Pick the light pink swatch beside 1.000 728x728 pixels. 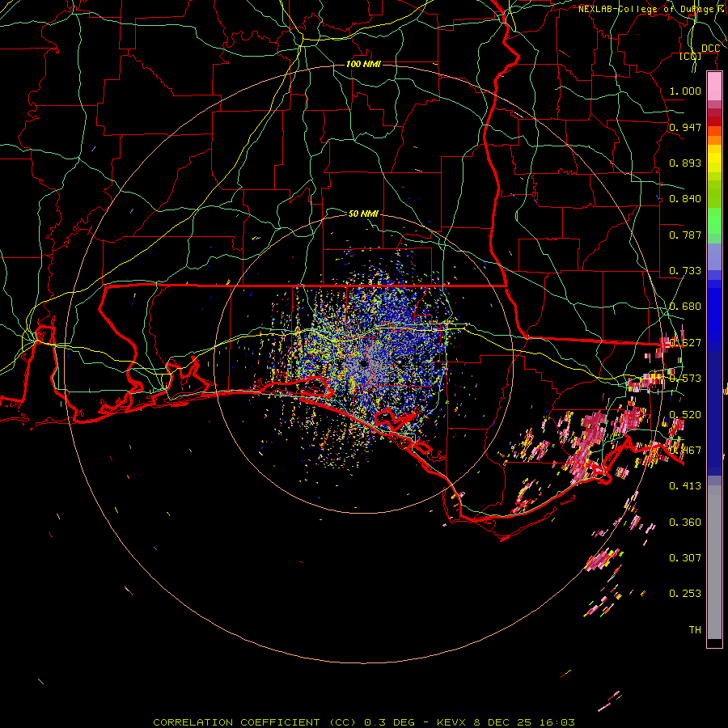pyautogui.click(x=714, y=87)
